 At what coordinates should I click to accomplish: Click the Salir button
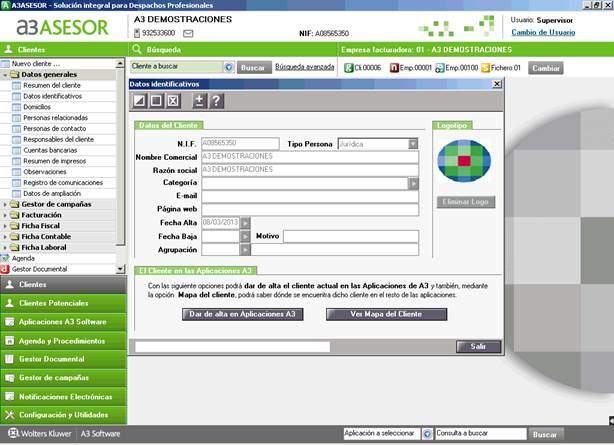(478, 346)
